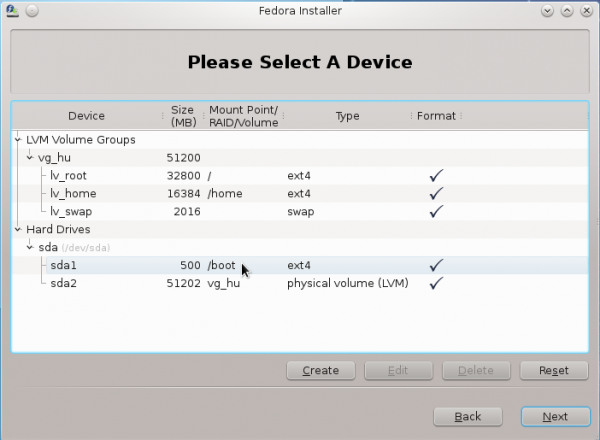Viewport: 600px width, 440px height.
Task: Toggle Format checkmark for lv_home
Action: pos(436,194)
